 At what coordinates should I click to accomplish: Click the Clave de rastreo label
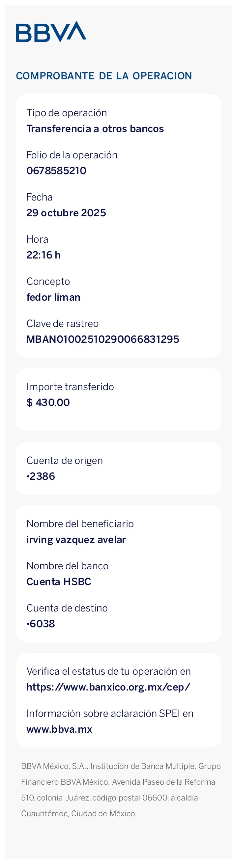point(62,323)
